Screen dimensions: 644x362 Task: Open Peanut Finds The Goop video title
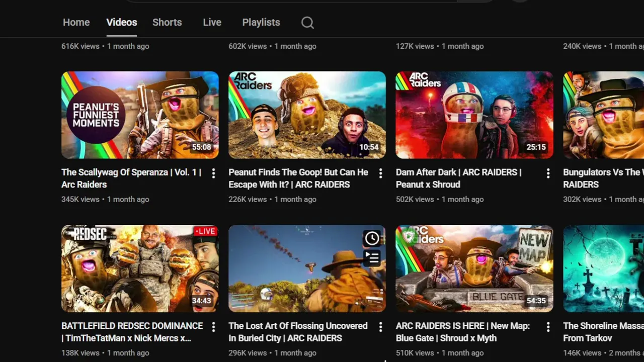pyautogui.click(x=298, y=178)
